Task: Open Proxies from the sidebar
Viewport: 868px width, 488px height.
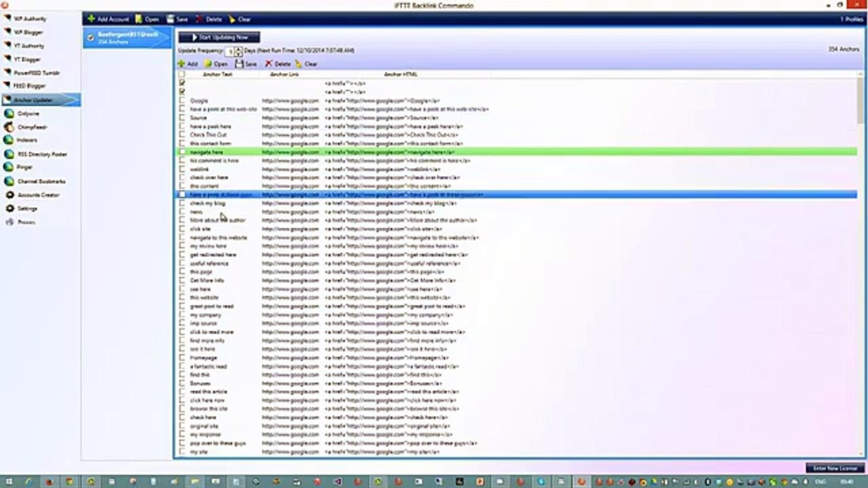Action: 26,222
